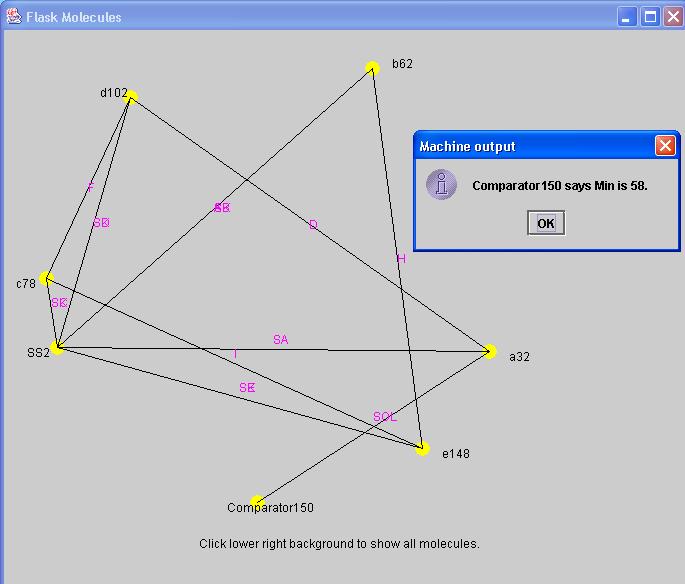The width and height of the screenshot is (685, 584).
Task: Click the a32 molecule node
Action: tap(489, 351)
